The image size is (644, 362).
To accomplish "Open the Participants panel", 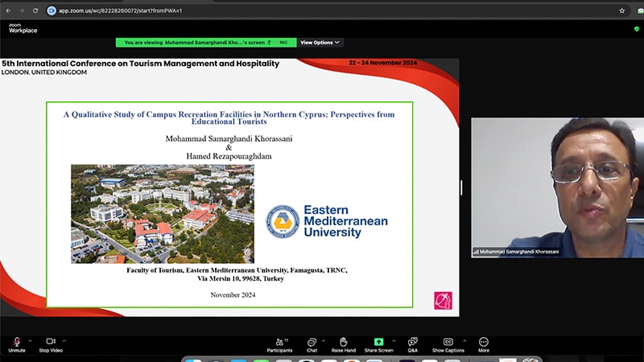I will [x=279, y=343].
